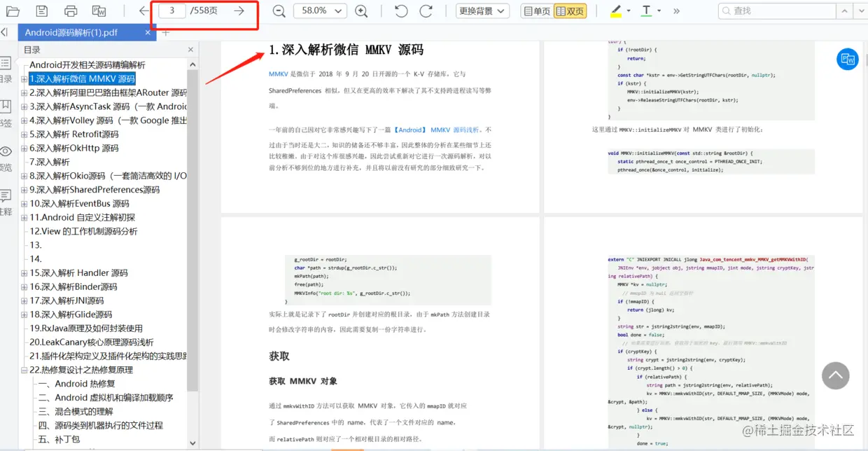The image size is (868, 451).
Task: Close the Android源码解析(1).pdf tab
Action: click(148, 32)
